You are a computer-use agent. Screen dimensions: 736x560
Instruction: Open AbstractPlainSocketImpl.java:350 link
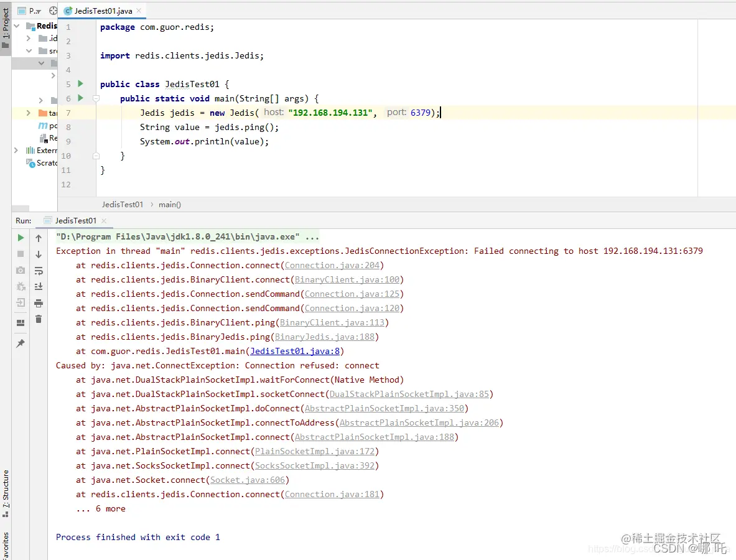384,408
